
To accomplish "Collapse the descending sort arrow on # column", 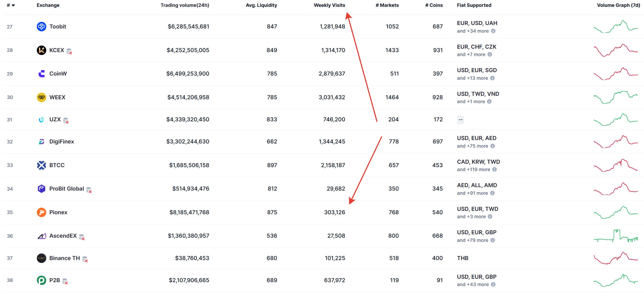I will pos(14,5).
